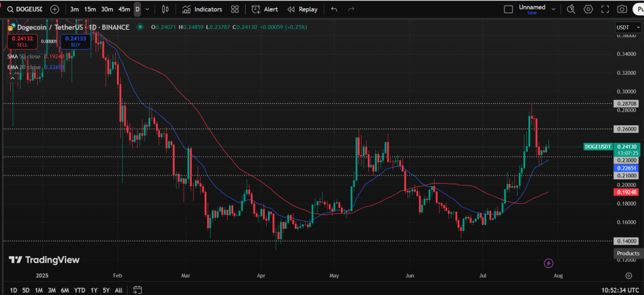The image size is (644, 295).
Task: Click the 10:52:34 UTC timezone clock
Action: click(620, 290)
